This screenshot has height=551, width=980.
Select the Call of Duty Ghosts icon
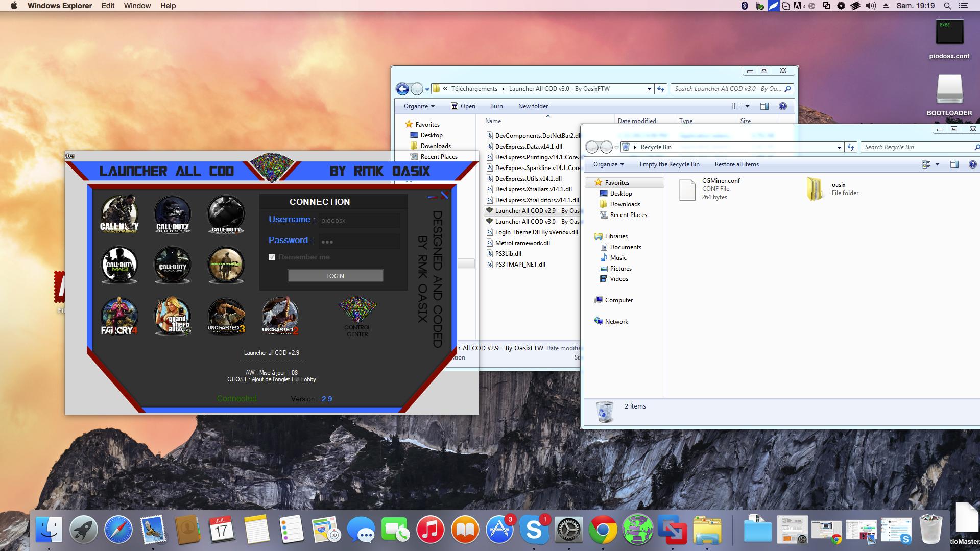click(173, 214)
